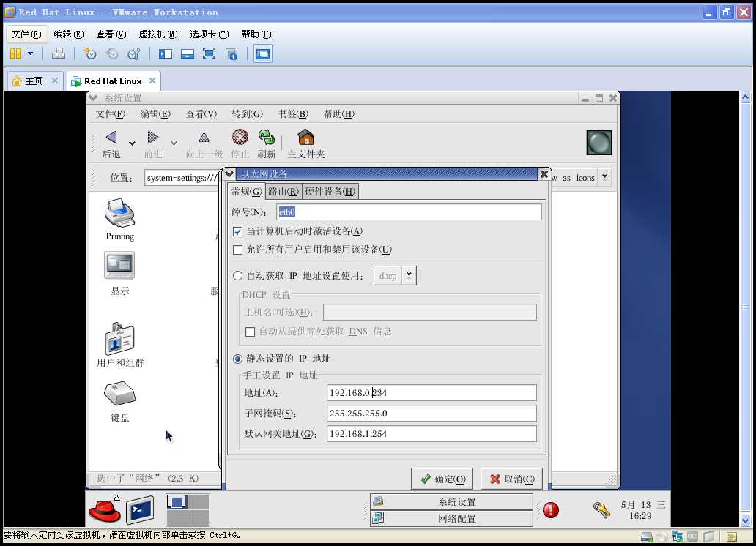The width and height of the screenshot is (756, 546).
Task: Open the 显示 display settings icon
Action: pyautogui.click(x=119, y=266)
